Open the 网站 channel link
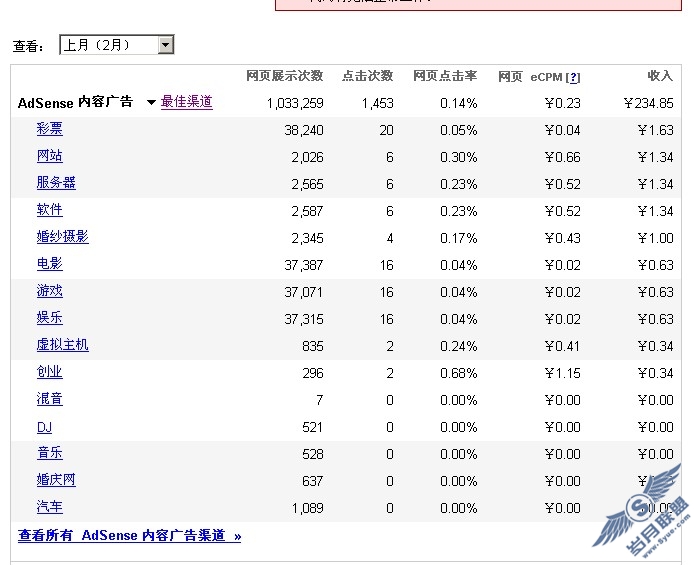 pyautogui.click(x=50, y=156)
